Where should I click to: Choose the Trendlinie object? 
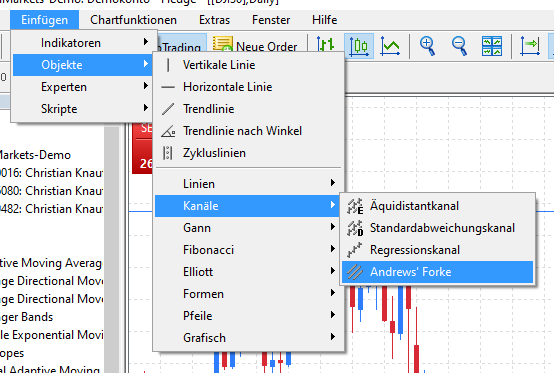click(248, 109)
